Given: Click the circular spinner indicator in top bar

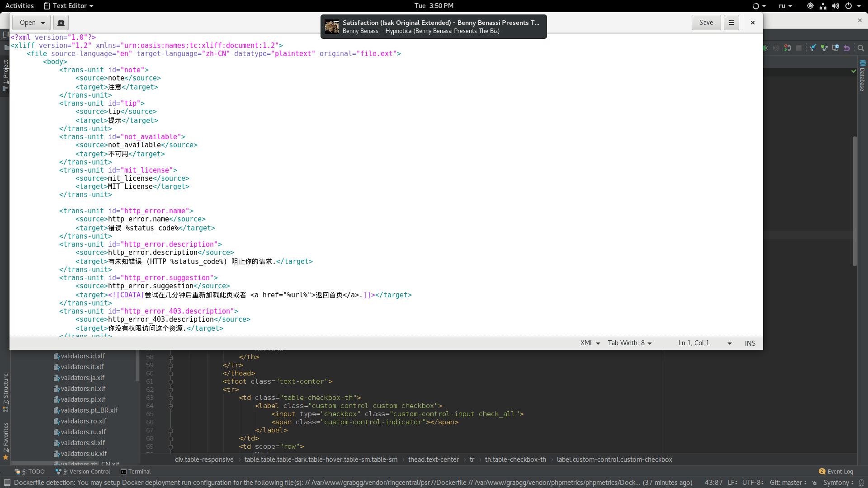Looking at the screenshot, I should click(x=756, y=6).
